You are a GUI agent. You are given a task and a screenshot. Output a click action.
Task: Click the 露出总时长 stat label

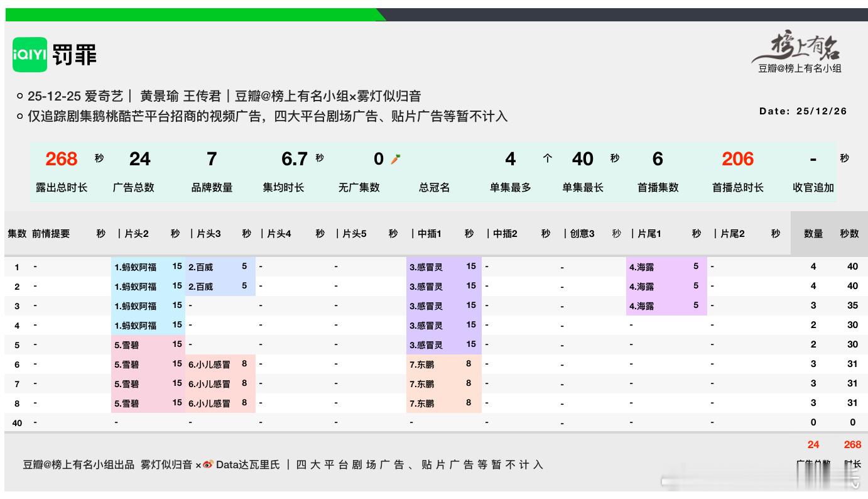62,187
